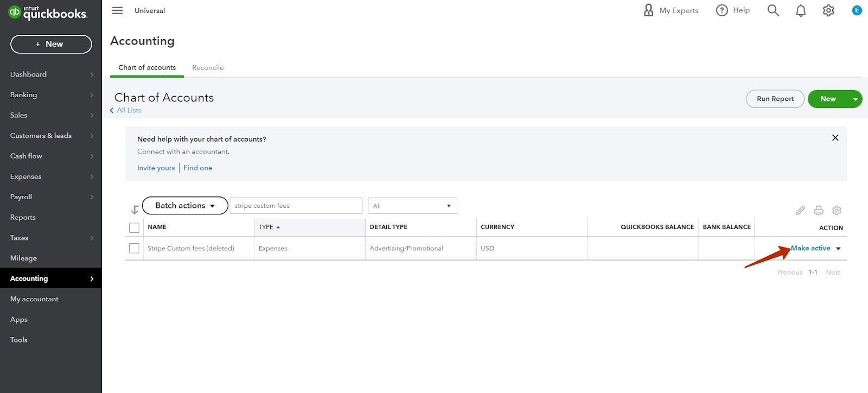Viewport: 868px width, 393px height.
Task: Click Find one link
Action: tap(198, 168)
